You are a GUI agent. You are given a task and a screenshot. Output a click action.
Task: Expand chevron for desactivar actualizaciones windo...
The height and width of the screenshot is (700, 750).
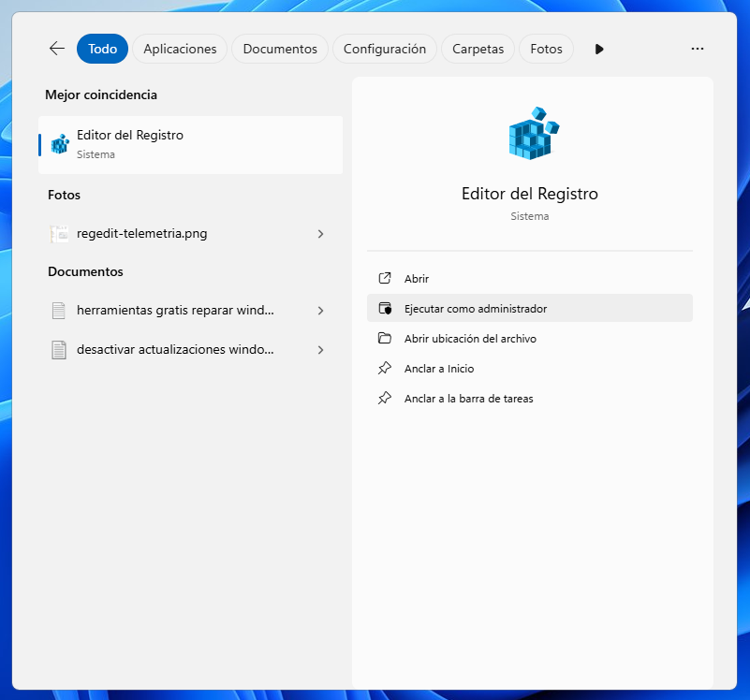[321, 349]
